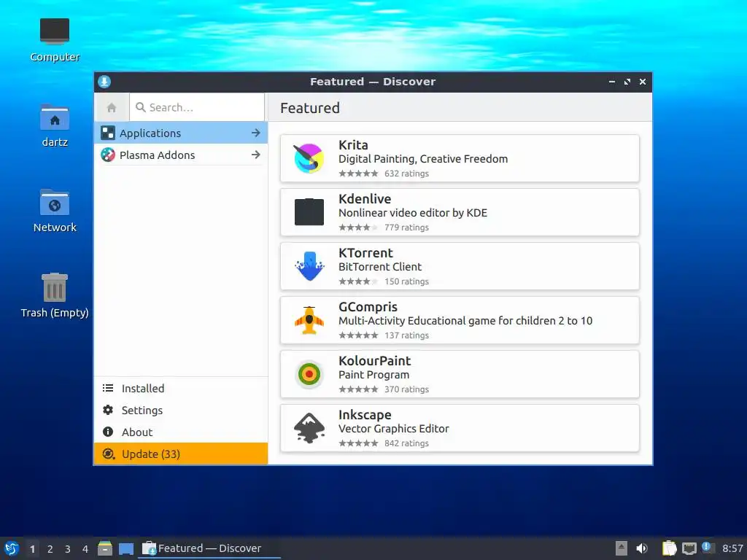Viewport: 747px width, 560px height.
Task: Click the GCompris airplane icon
Action: pyautogui.click(x=309, y=320)
